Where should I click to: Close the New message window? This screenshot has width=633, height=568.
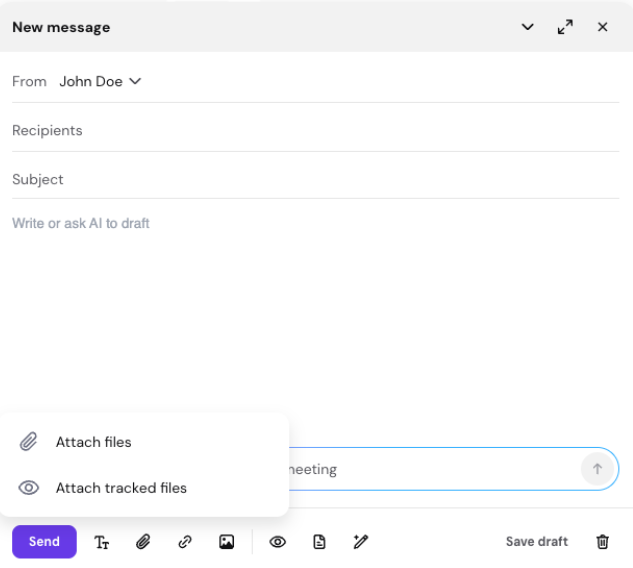pos(602,27)
